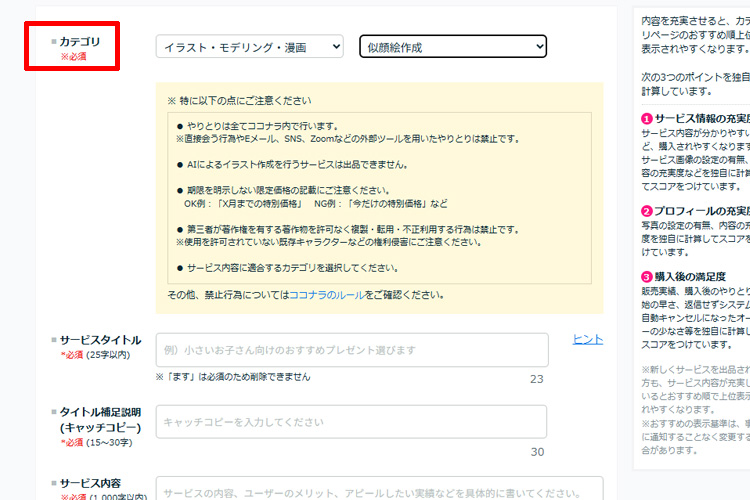Click the pink number 2 circle icon
This screenshot has height=500, width=750.
647,211
